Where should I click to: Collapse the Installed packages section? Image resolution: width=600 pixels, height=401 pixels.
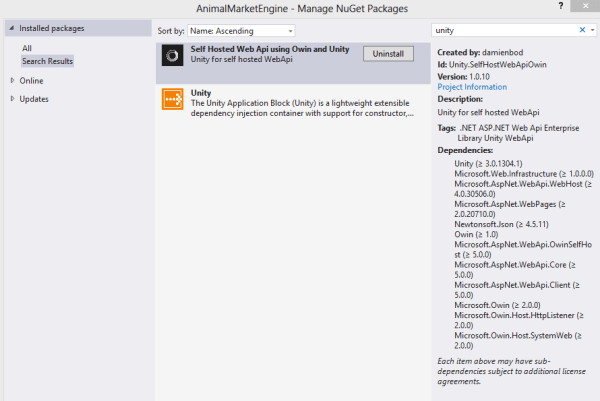click(x=12, y=30)
